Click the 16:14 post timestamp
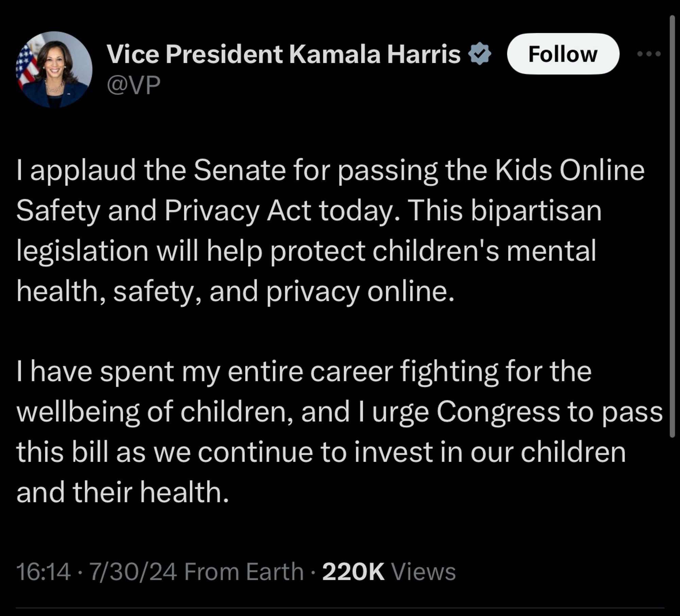Screen dimensions: 680x616 pos(44,571)
